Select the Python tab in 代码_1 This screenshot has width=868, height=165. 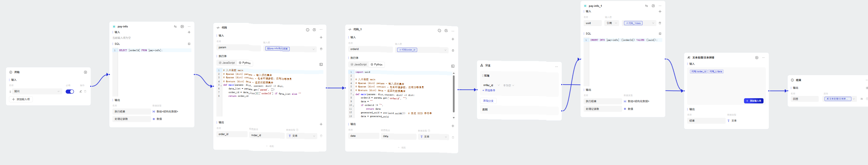(376, 65)
